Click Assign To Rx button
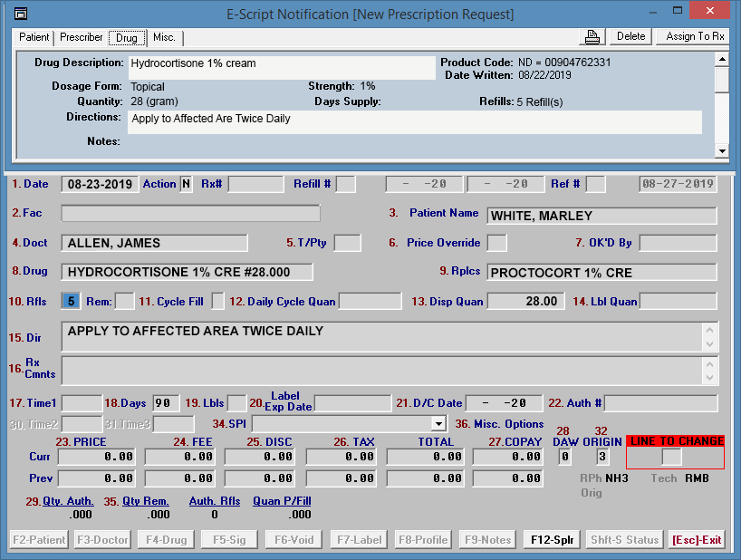Screen dimensions: 741x560 tap(695, 36)
